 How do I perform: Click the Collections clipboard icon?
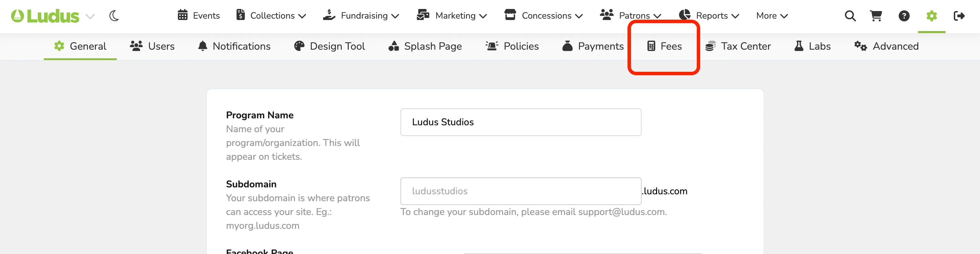click(241, 15)
